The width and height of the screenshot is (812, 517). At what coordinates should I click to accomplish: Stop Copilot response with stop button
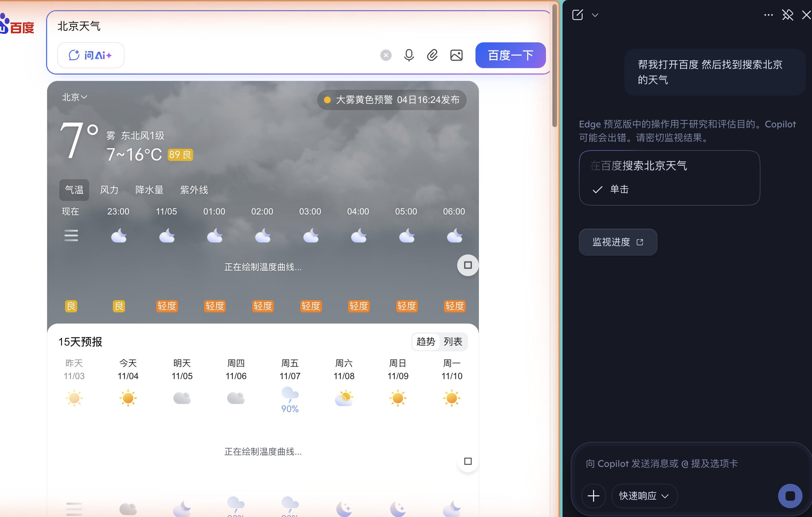[x=790, y=496]
